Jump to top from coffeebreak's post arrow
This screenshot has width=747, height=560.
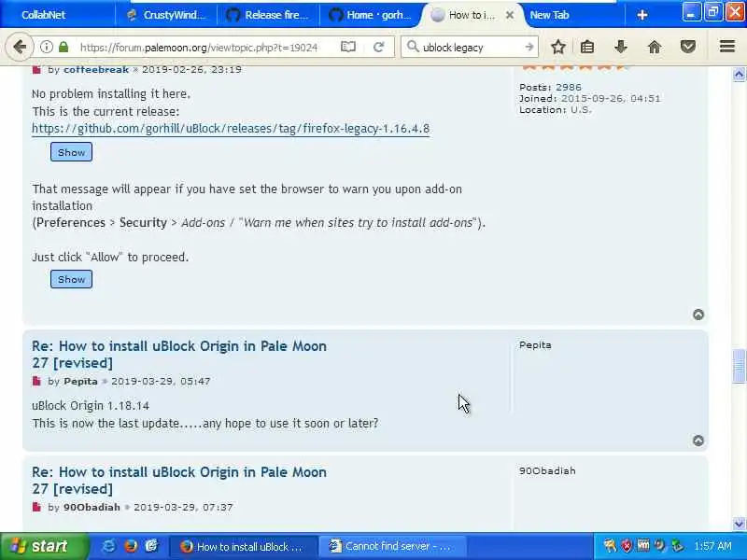pos(698,315)
